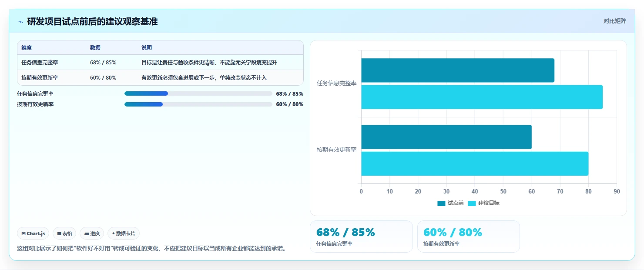The height and width of the screenshot is (270, 644).
Task: Click the 按期有效更新率 progress bar
Action: tap(198, 104)
